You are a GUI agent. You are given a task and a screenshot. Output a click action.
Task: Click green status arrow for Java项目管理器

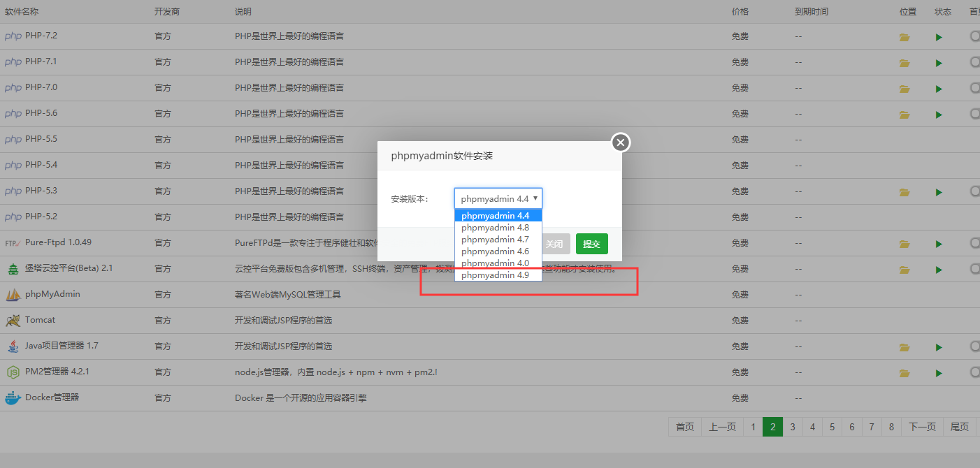939,347
